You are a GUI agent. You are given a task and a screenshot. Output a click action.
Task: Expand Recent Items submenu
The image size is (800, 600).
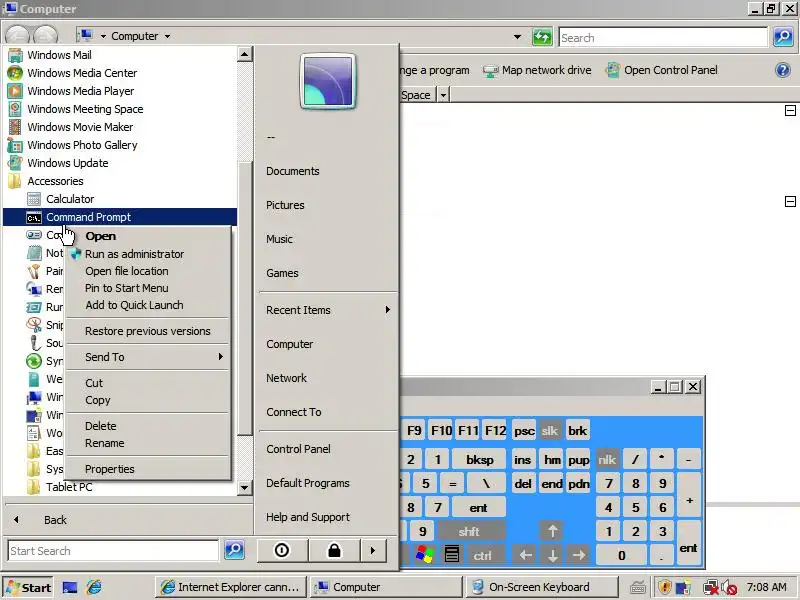coord(328,310)
